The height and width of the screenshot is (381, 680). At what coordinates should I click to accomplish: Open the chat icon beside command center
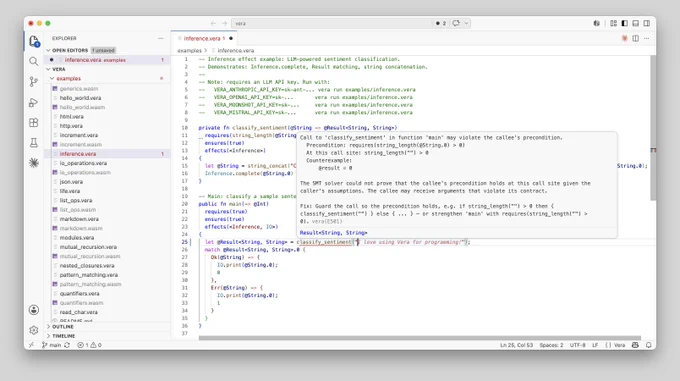(x=456, y=23)
